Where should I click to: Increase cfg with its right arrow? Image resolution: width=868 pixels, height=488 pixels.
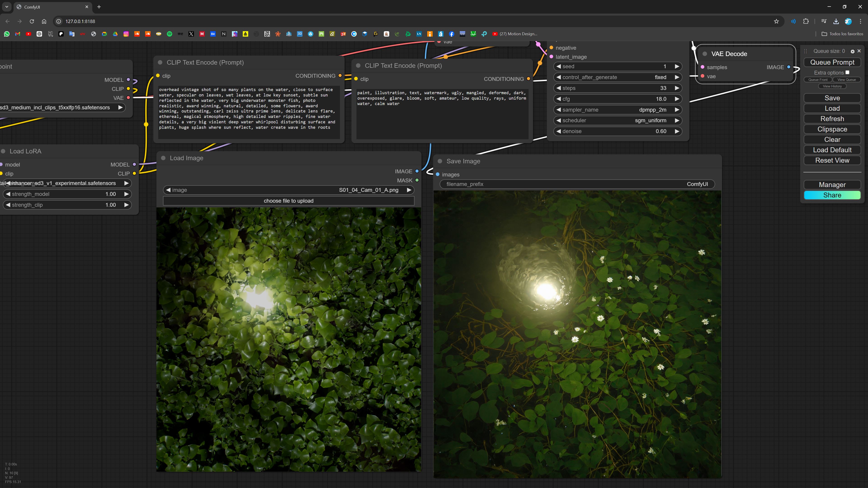point(677,99)
